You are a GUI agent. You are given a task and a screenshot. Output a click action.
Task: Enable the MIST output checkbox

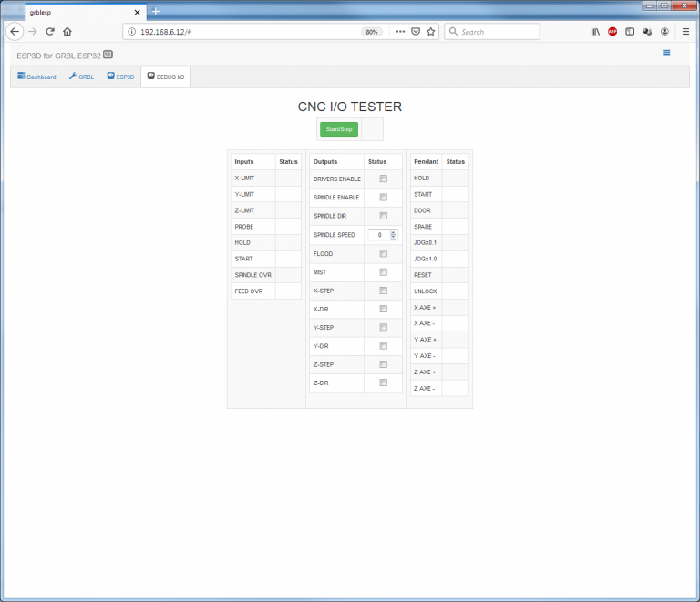pos(383,272)
